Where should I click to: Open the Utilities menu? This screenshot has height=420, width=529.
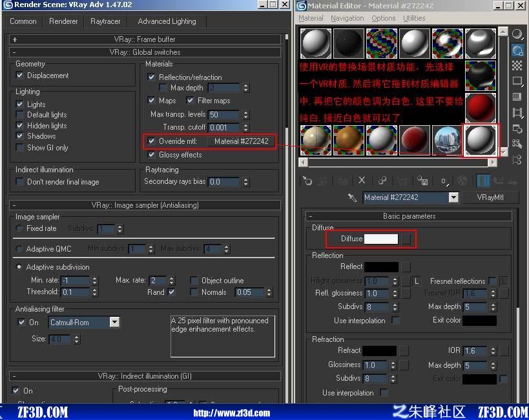(414, 18)
